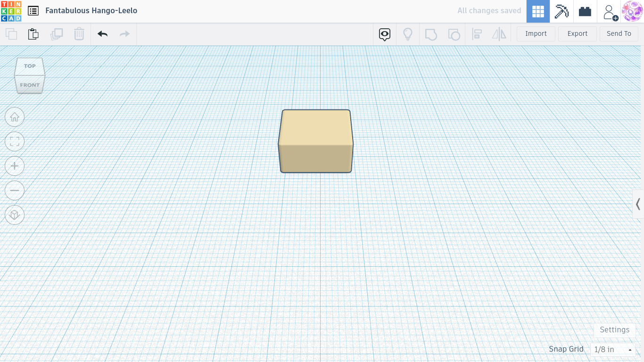The image size is (644, 362).
Task: Click the Mirror tool icon
Action: point(499,34)
